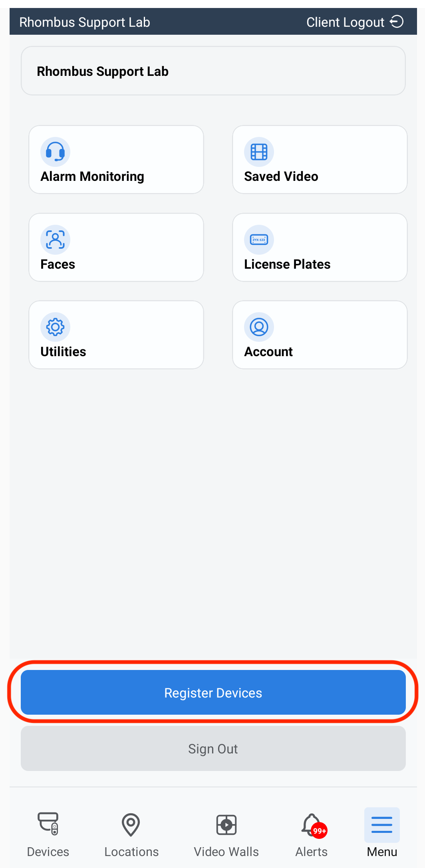Screen dimensions: 425x868
Task: Switch to the Locations tab label
Action: [x=131, y=852]
